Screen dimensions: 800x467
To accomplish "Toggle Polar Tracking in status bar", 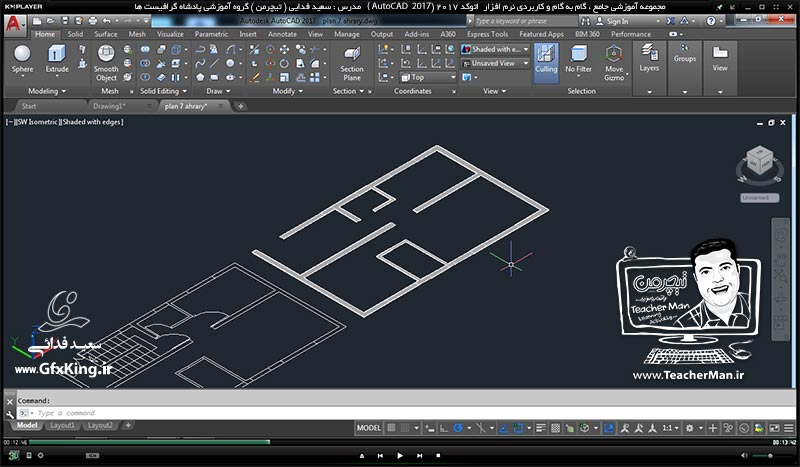I will (x=458, y=428).
